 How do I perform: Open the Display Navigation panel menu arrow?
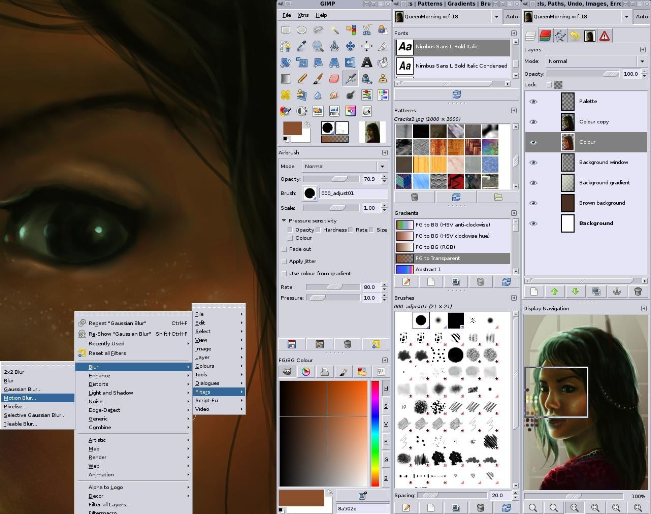pyautogui.click(x=644, y=308)
